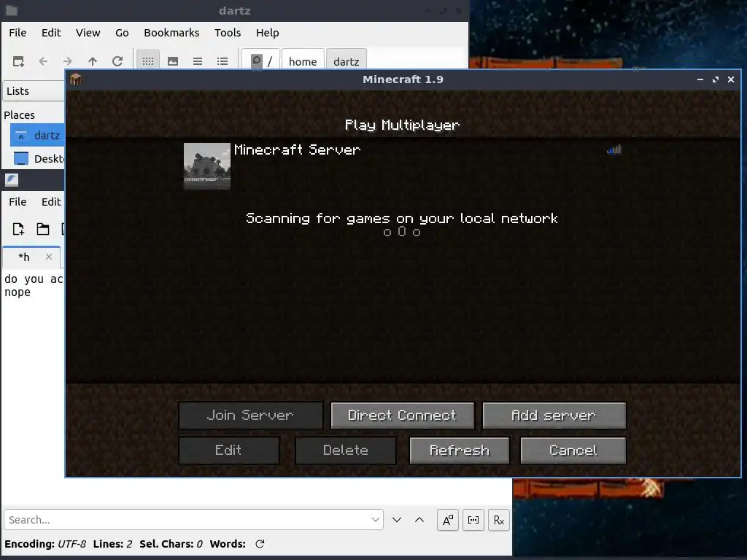Open Bookmarks menu in file manager
Screen dimensions: 747x560
[x=171, y=33]
